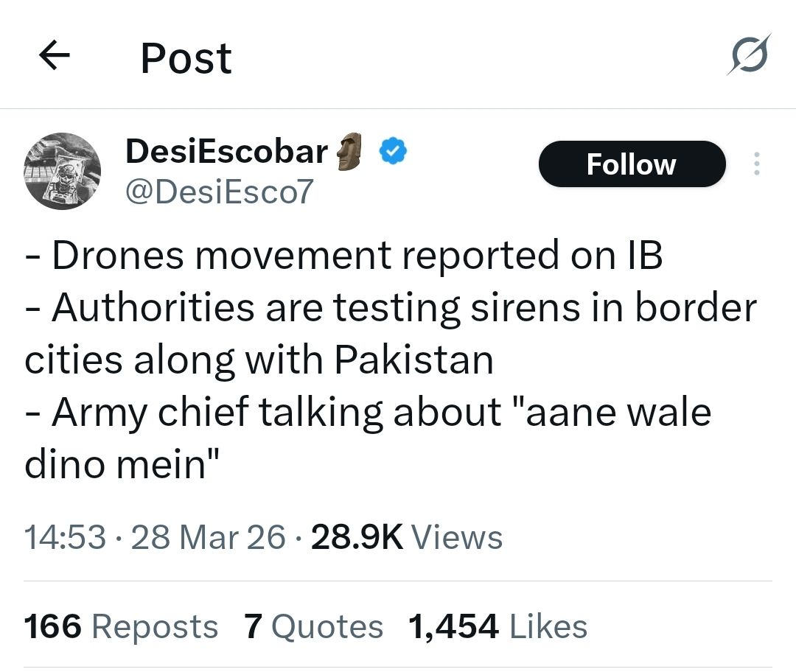View the 28.9K Views analytics
Screen dimensions: 796x672
pyautogui.click(x=407, y=537)
